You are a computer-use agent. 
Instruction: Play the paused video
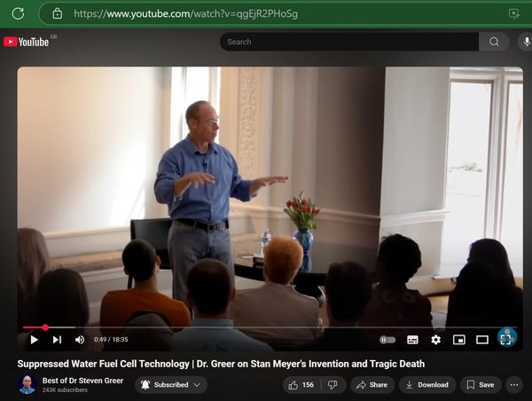click(35, 340)
